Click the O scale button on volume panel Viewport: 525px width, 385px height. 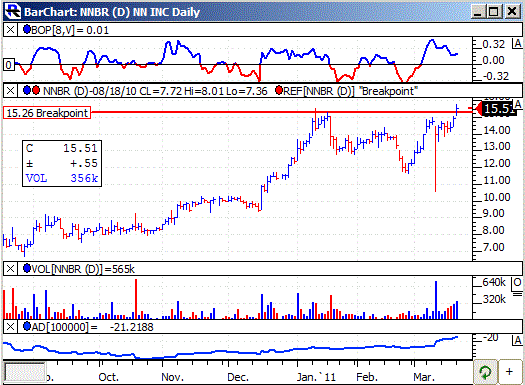point(517,283)
